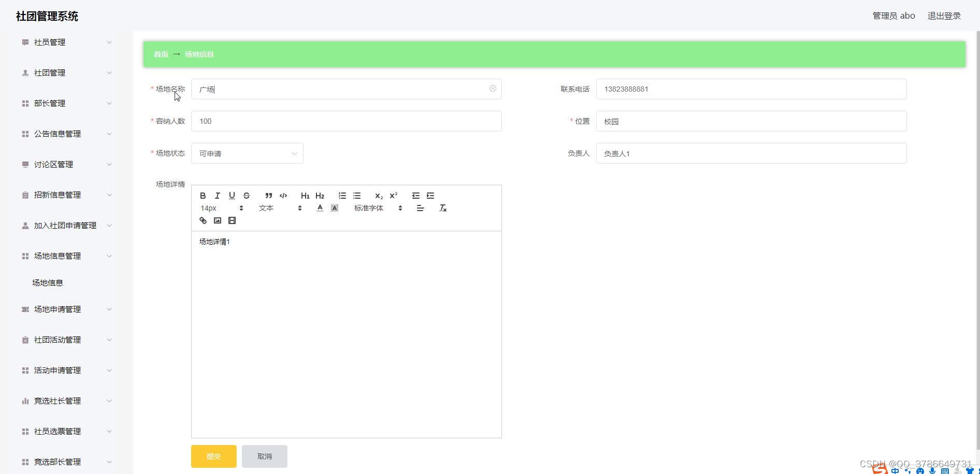
Task: Click 退出登录 to log out
Action: click(944, 16)
